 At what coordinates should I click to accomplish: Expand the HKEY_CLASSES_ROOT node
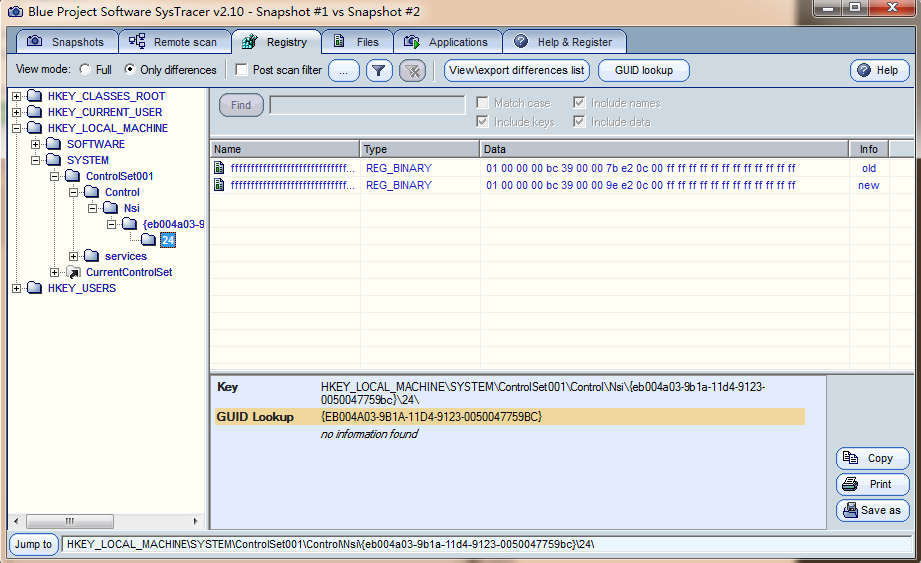click(x=16, y=96)
